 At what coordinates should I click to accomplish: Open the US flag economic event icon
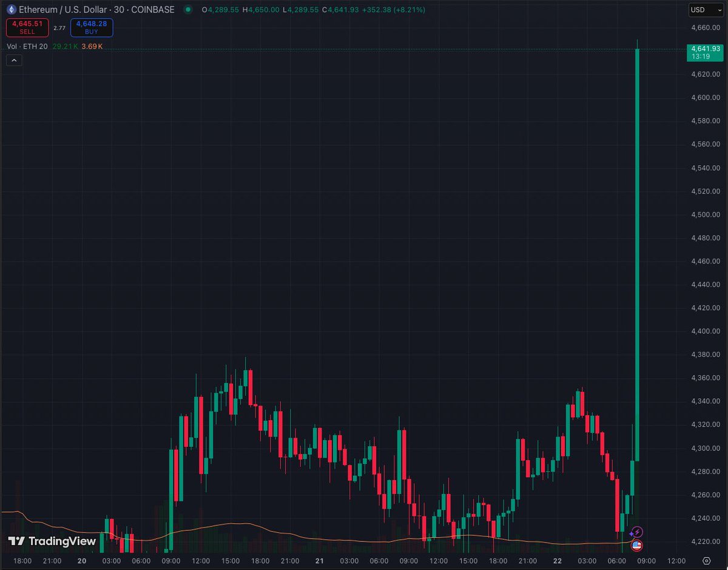[637, 546]
